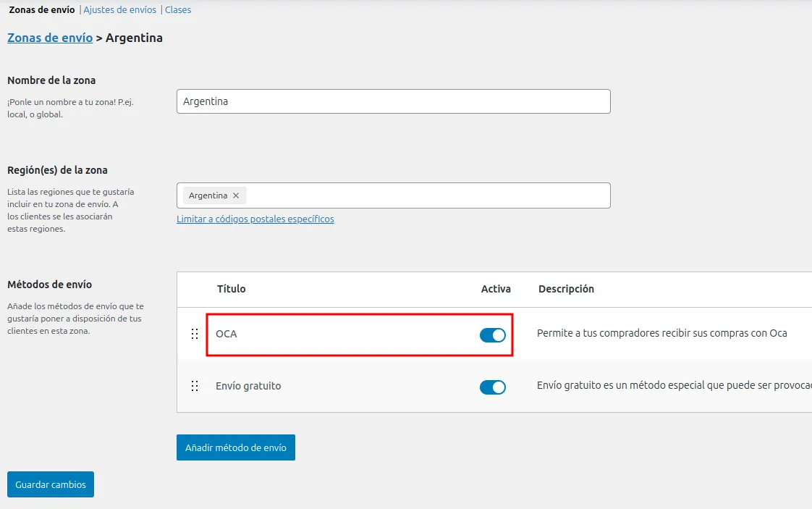Focus the Nombre de la zona field

tap(393, 101)
